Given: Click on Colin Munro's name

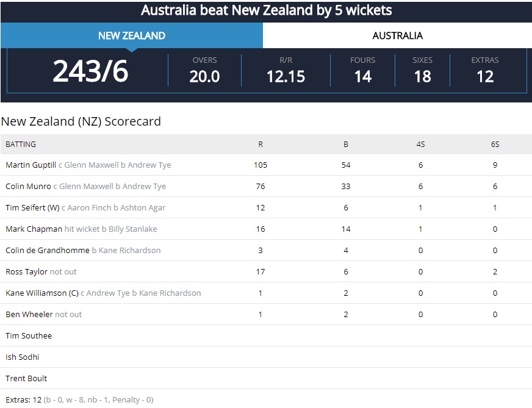Looking at the screenshot, I should point(28,186).
